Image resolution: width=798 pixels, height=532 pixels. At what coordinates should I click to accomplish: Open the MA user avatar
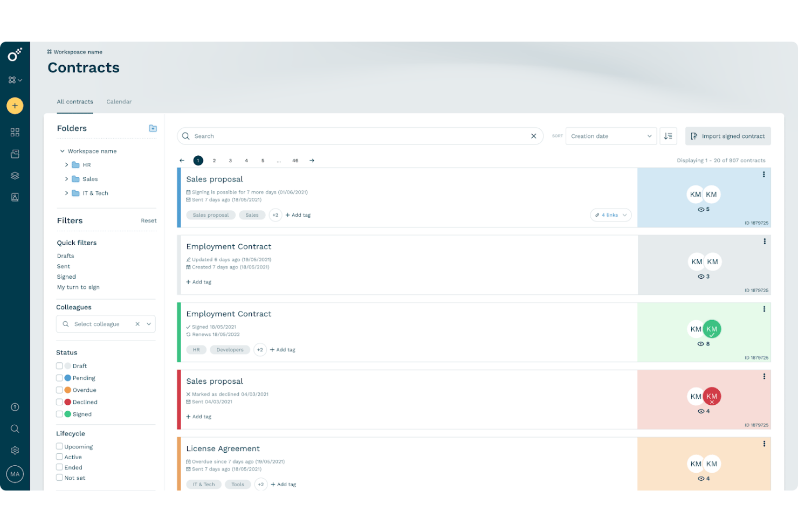click(15, 474)
